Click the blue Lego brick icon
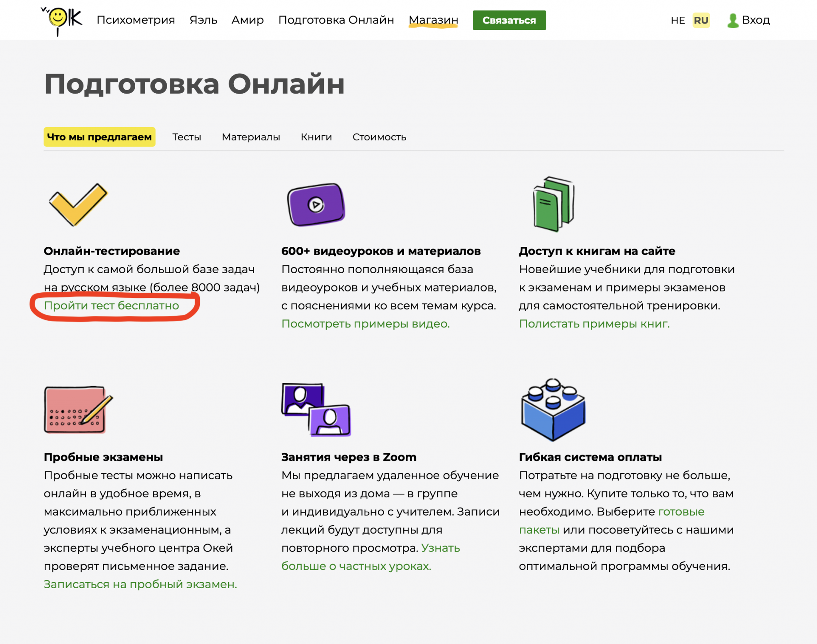Image resolution: width=817 pixels, height=644 pixels. click(x=553, y=410)
